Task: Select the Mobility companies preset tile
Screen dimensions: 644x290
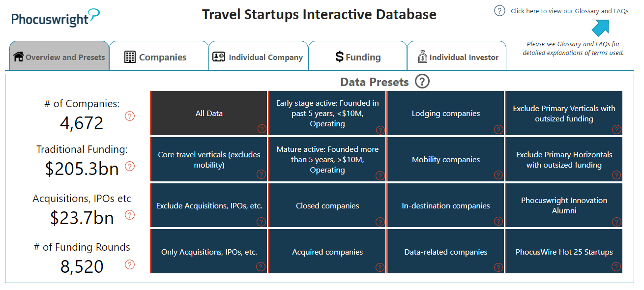Action: pyautogui.click(x=445, y=159)
